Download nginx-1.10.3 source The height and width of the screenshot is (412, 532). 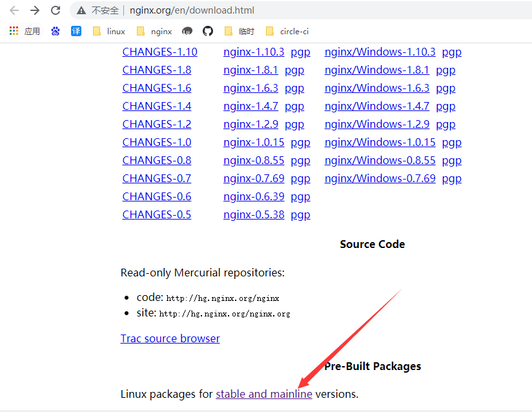click(x=254, y=52)
